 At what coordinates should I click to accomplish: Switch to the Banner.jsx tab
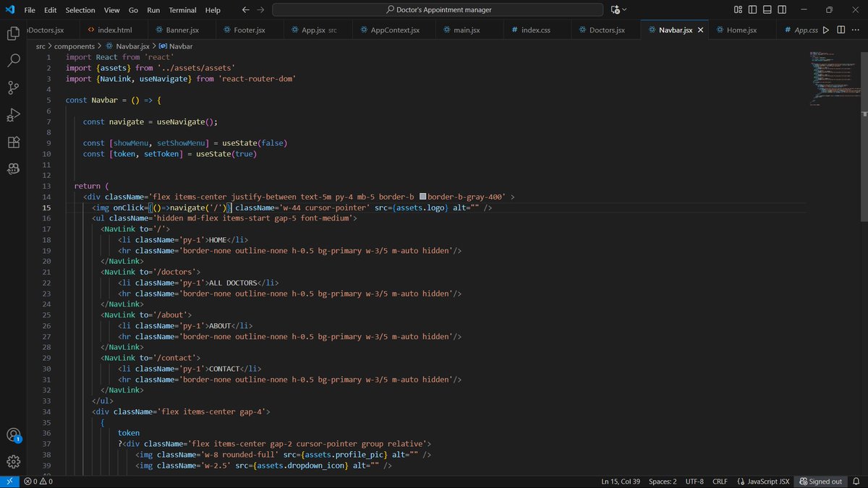[x=182, y=30]
